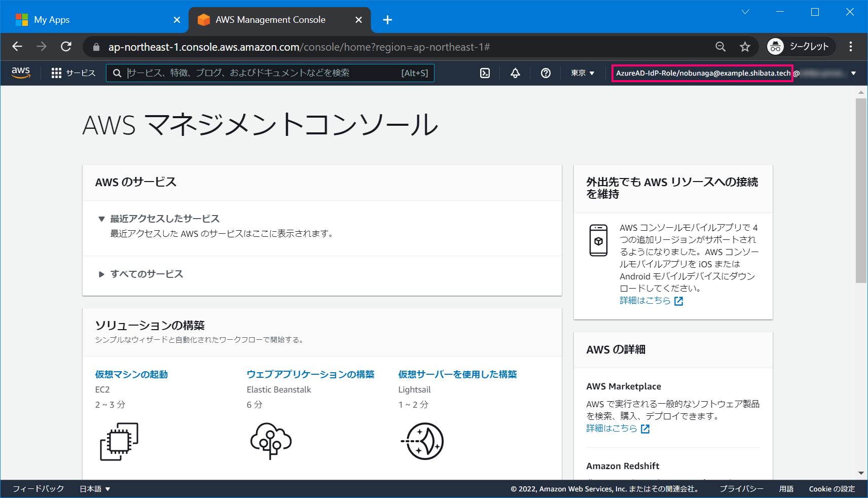The width and height of the screenshot is (868, 498).
Task: Click the search magnifier icon in AWS search box
Action: [x=117, y=73]
